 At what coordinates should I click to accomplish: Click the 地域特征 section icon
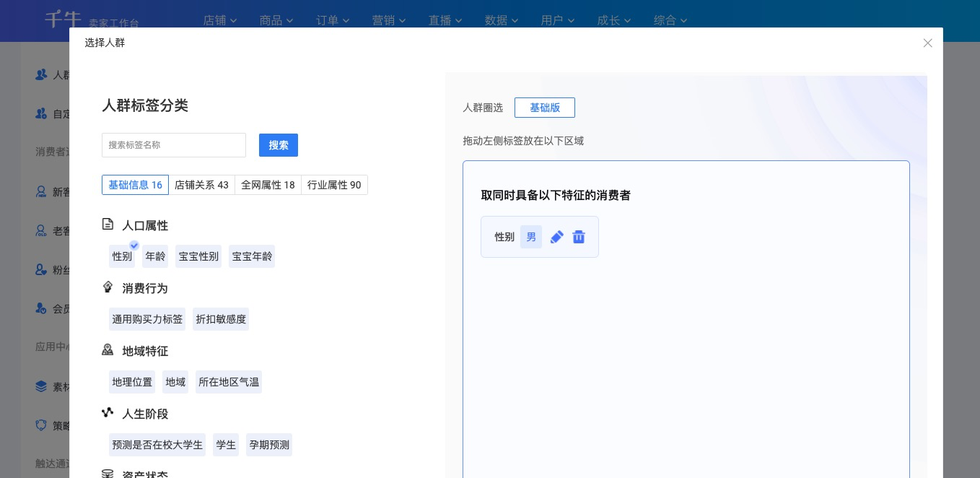(x=108, y=350)
